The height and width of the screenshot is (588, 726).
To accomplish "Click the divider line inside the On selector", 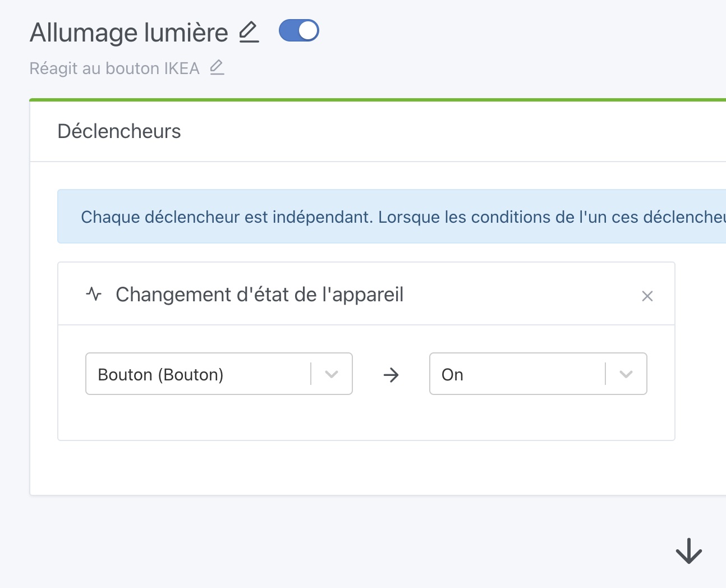I will [605, 374].
